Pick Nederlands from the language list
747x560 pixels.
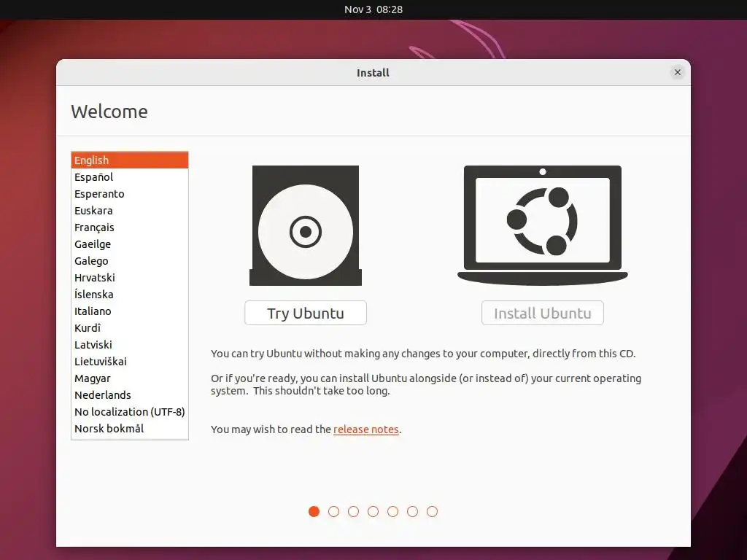130,394
